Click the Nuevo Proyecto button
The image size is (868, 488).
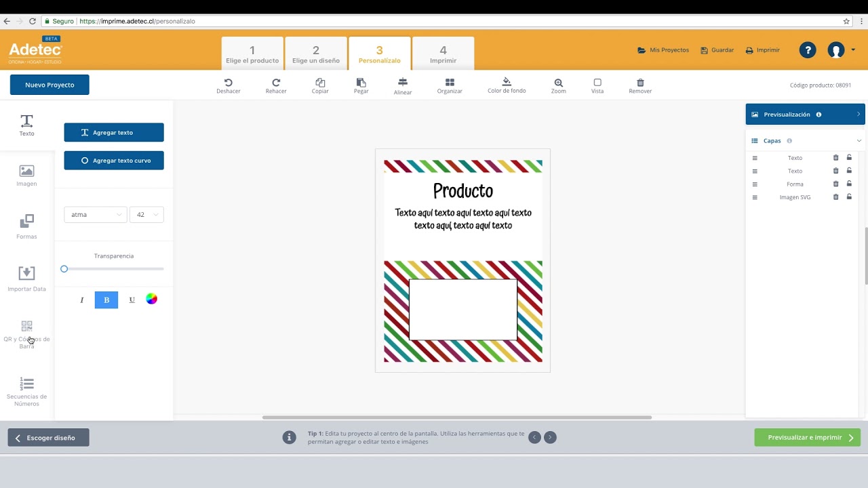pos(50,85)
